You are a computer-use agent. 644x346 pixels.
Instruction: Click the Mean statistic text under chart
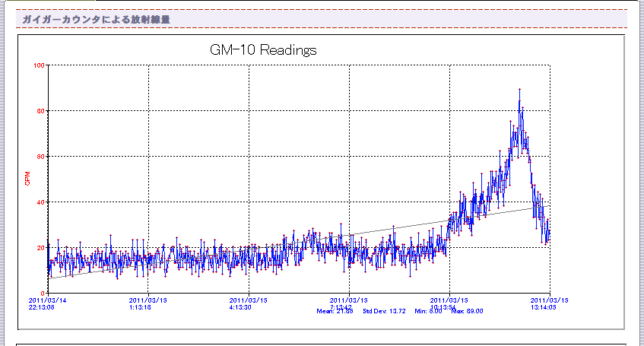335,311
